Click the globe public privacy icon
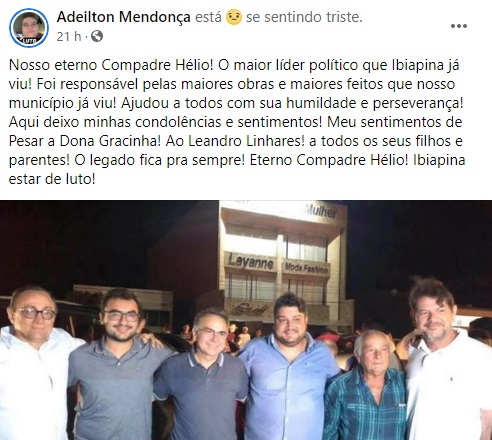Screen dimensions: 492x440 coord(97,36)
